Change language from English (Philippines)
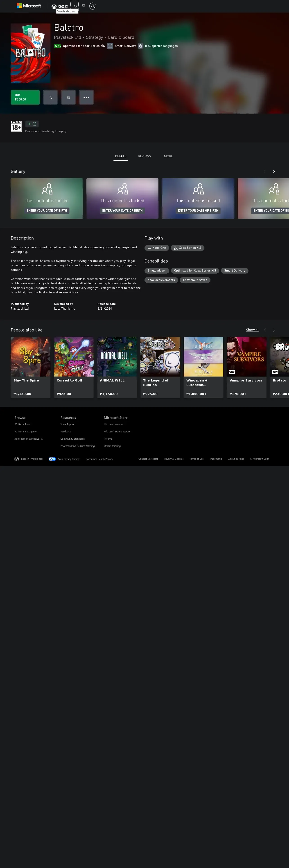The height and width of the screenshot is (868, 289). pos(32,459)
